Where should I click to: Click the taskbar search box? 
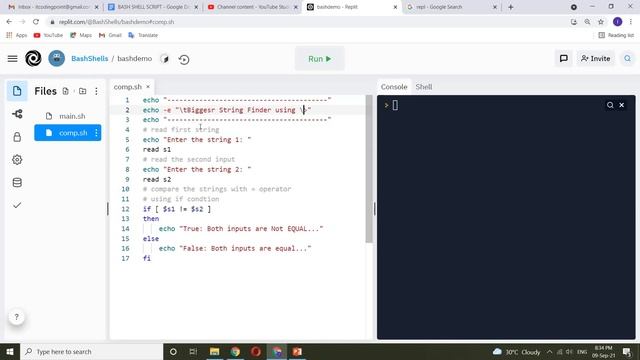[91, 351]
